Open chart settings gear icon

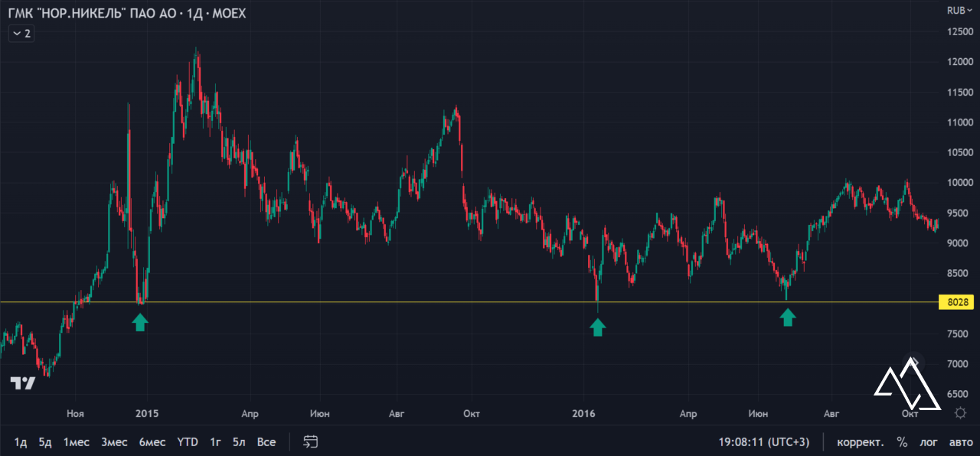960,413
